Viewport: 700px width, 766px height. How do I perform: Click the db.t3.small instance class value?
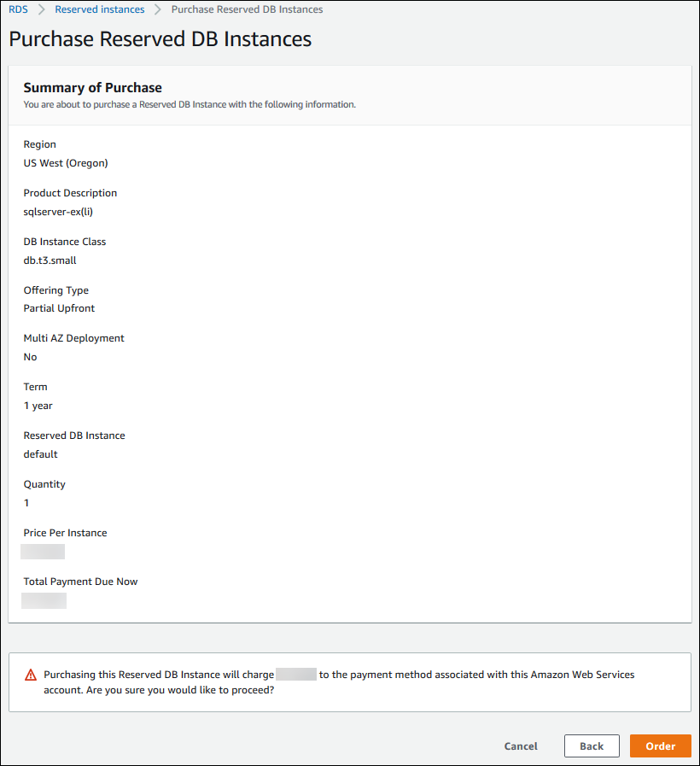pos(50,260)
